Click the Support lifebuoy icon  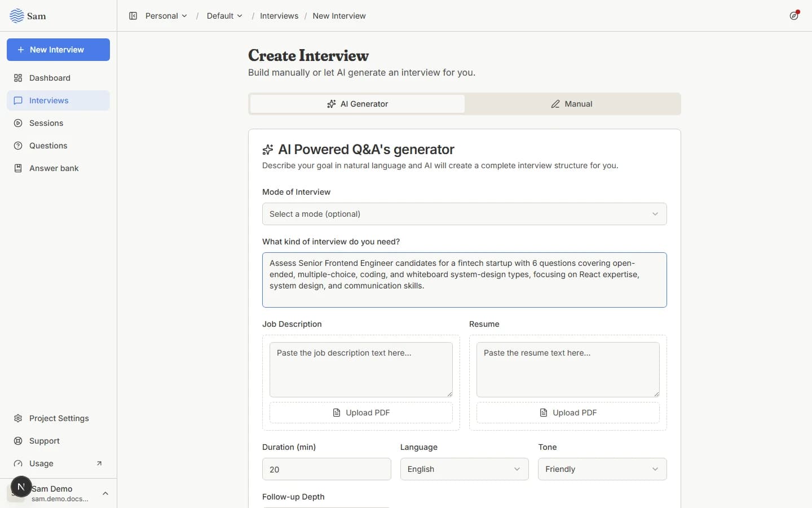coord(18,441)
